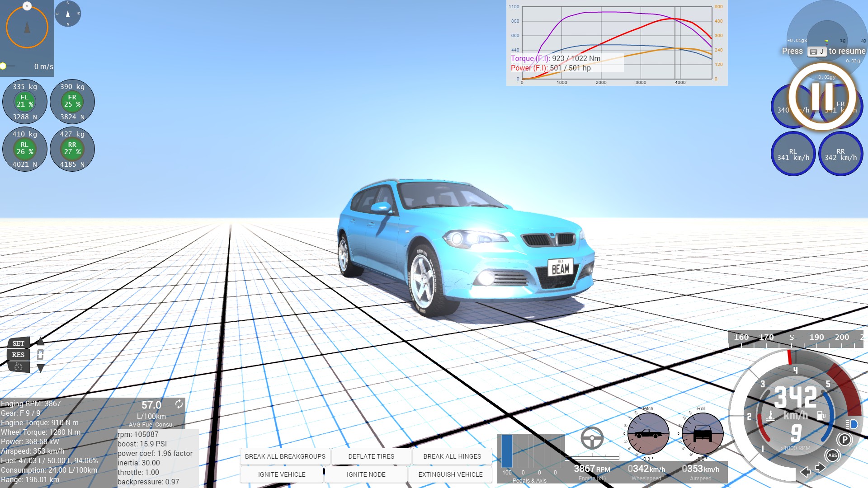Screen dimensions: 868x488
Task: Click the G-force meter circle
Action: tap(827, 41)
